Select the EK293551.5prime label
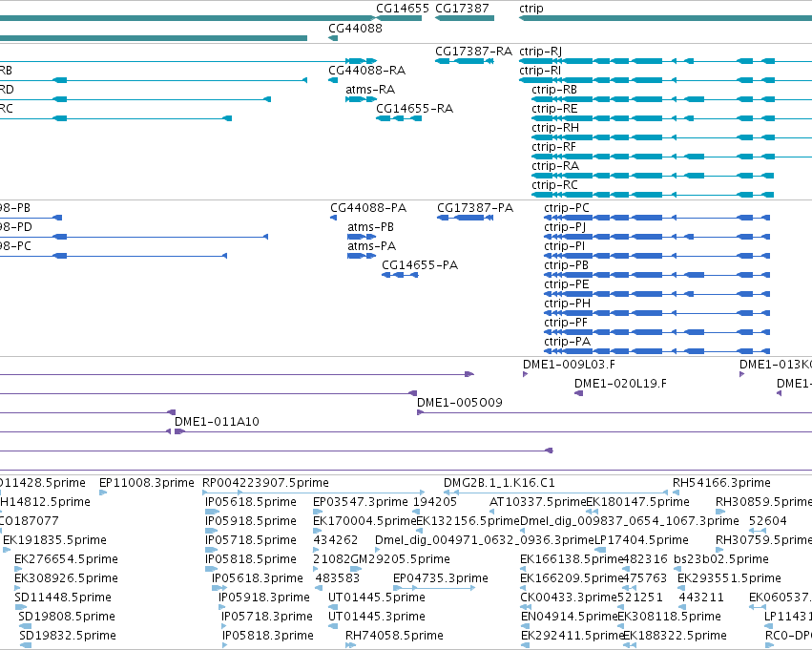Screen dimensions: 812x650 pyautogui.click(x=729, y=579)
